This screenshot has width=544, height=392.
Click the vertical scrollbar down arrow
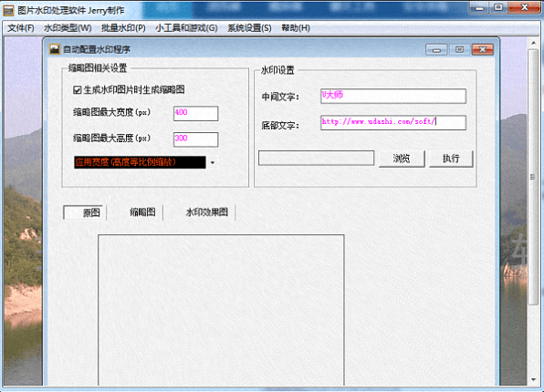tap(533, 380)
